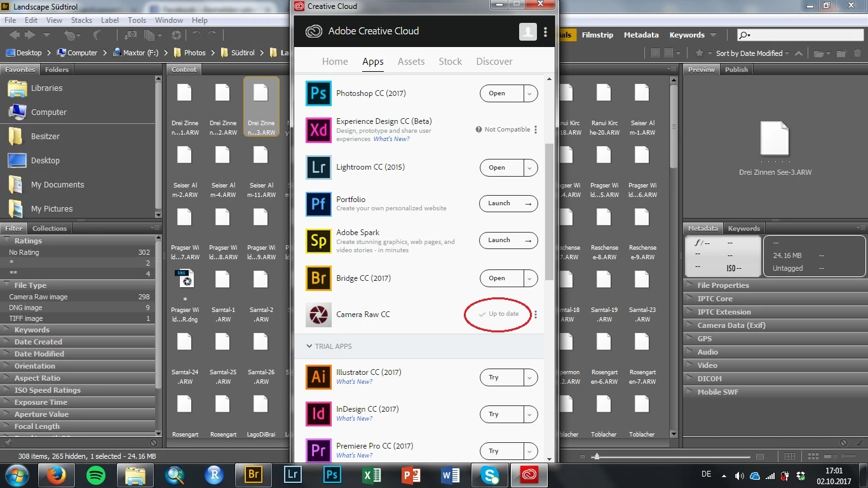
Task: Click the Bridge CC Br app icon
Action: 318,278
